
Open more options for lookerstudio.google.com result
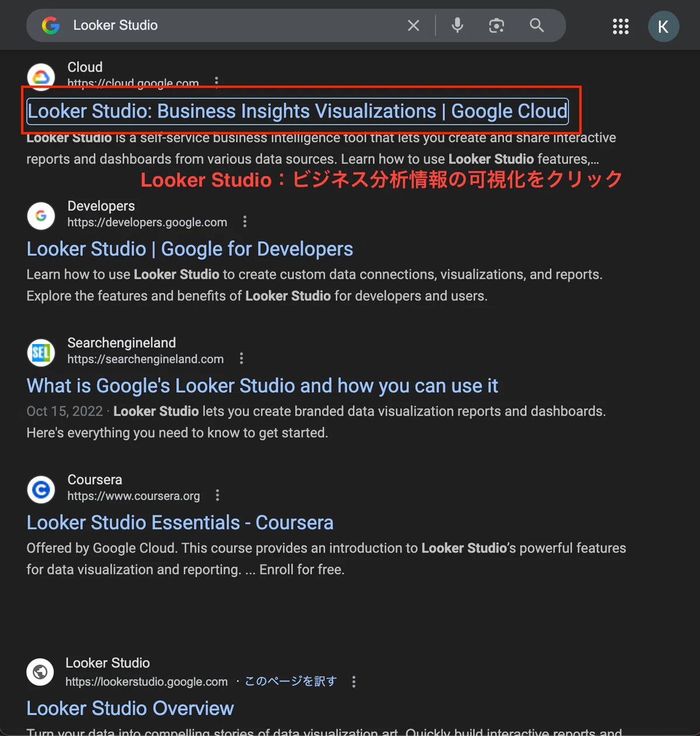click(354, 681)
